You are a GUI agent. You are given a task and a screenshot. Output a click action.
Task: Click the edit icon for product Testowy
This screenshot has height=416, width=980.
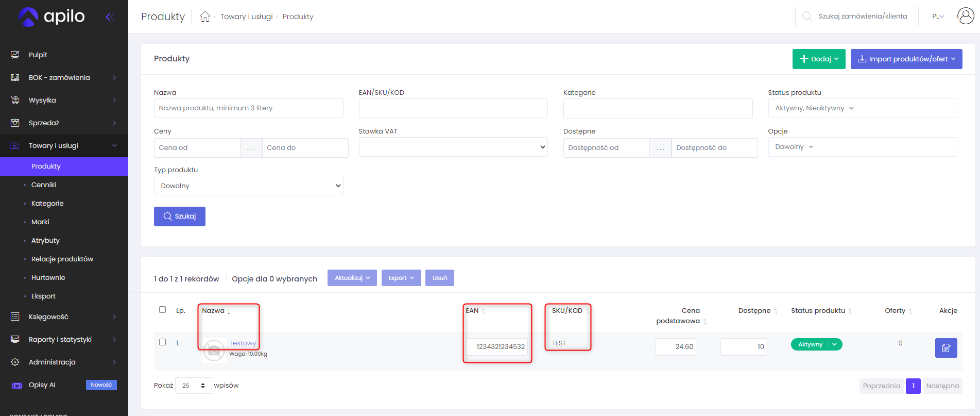click(946, 348)
